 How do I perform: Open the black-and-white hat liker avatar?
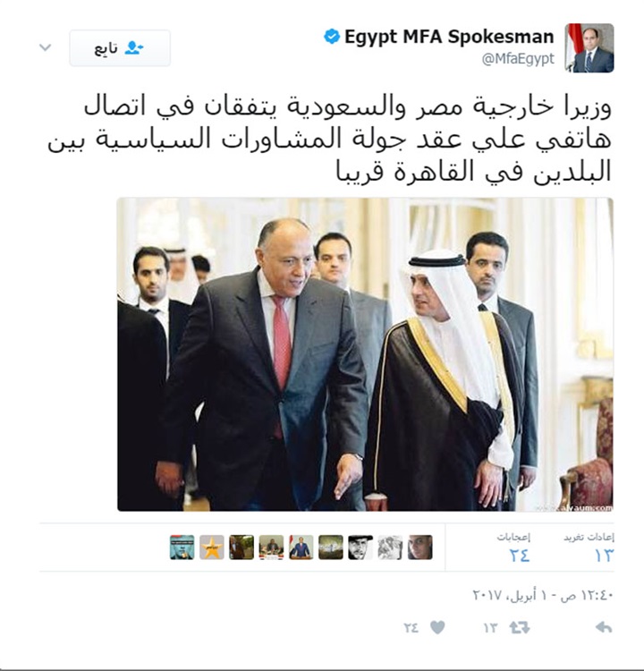[x=360, y=547]
